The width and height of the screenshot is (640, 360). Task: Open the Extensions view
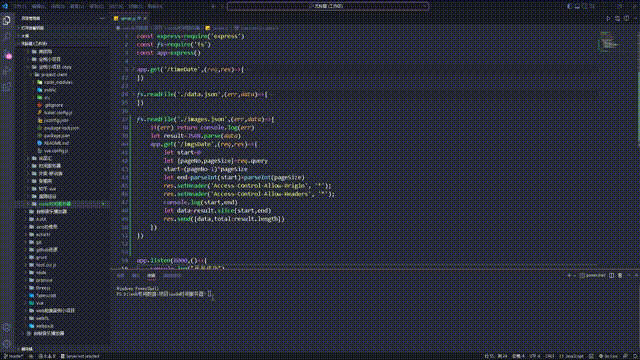click(7, 87)
